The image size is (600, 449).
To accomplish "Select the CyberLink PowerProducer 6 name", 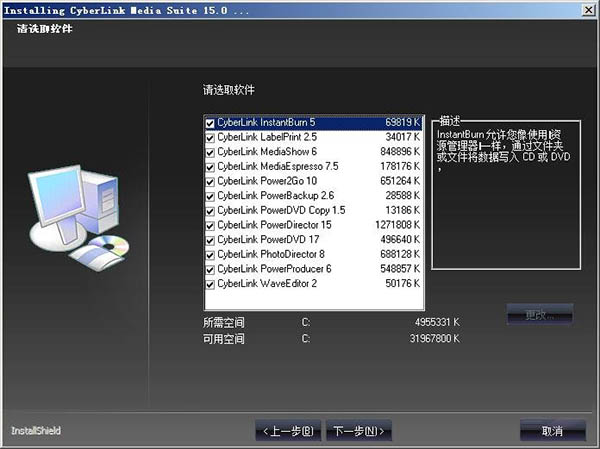I will (x=274, y=269).
